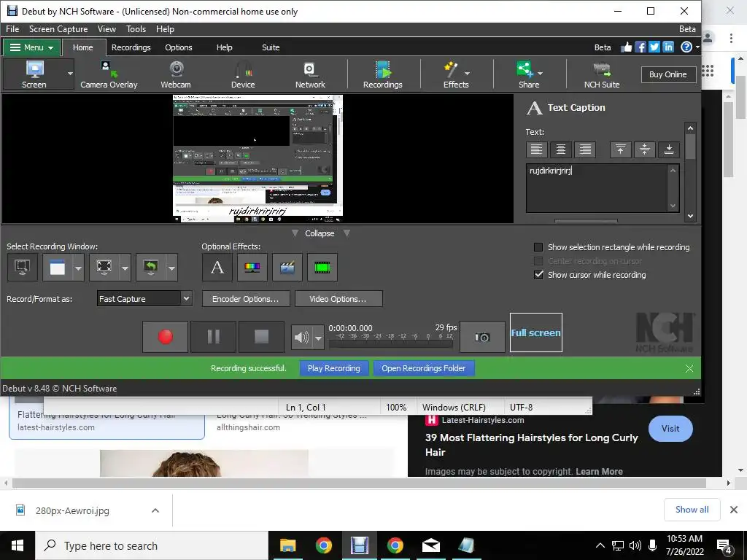The height and width of the screenshot is (560, 747).
Task: Expand the Screen source dropdown arrow
Action: coord(70,74)
